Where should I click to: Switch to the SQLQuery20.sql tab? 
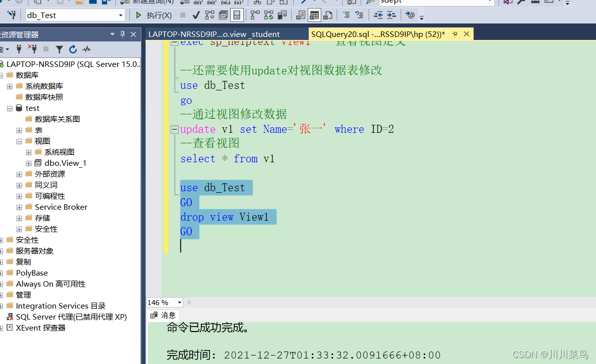coord(378,34)
